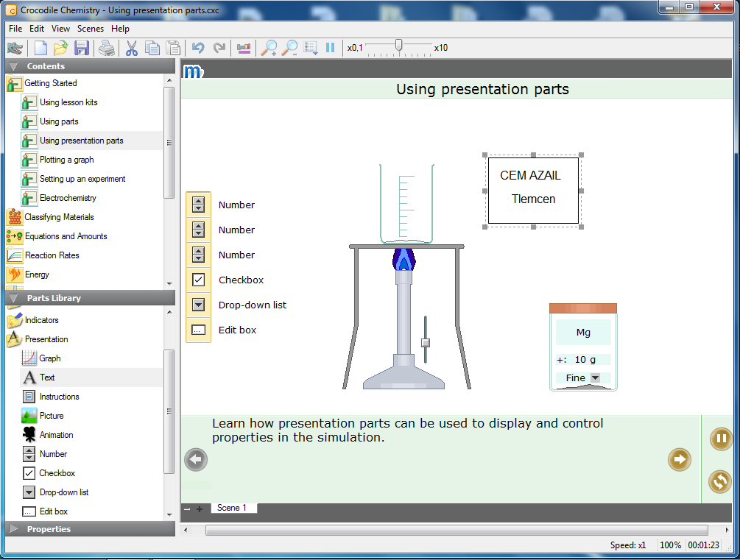This screenshot has width=740, height=560.
Task: Select Checkbox part in Parts Library
Action: tap(57, 472)
